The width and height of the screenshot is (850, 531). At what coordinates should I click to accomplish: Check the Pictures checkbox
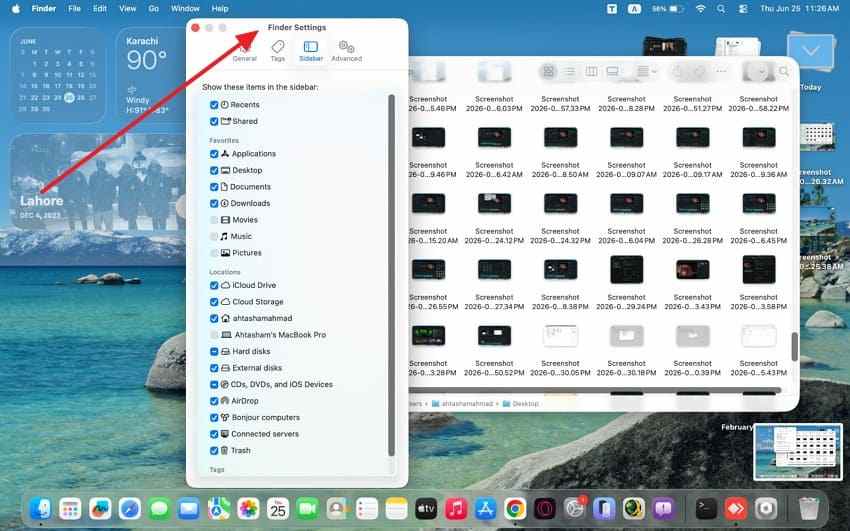(x=214, y=253)
